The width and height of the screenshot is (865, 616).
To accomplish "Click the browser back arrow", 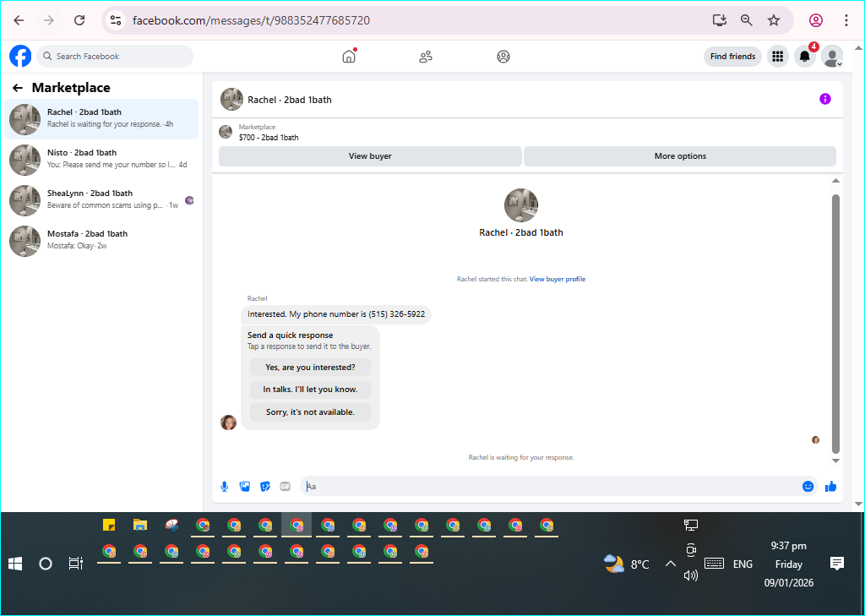I will [19, 20].
